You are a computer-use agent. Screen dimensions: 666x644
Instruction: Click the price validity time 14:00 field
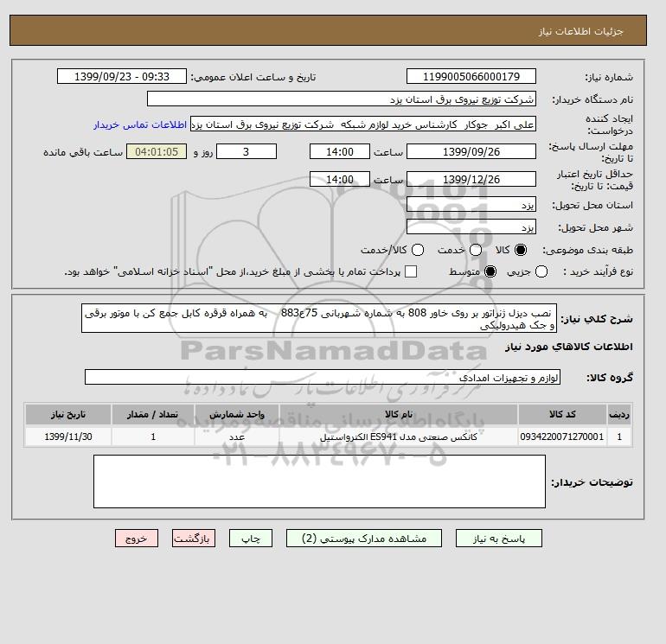340,179
